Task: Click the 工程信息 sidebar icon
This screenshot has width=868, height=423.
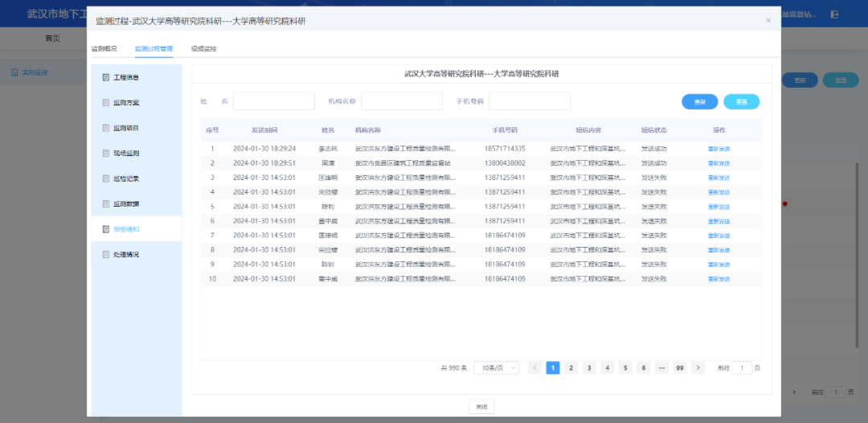Action: click(x=105, y=78)
